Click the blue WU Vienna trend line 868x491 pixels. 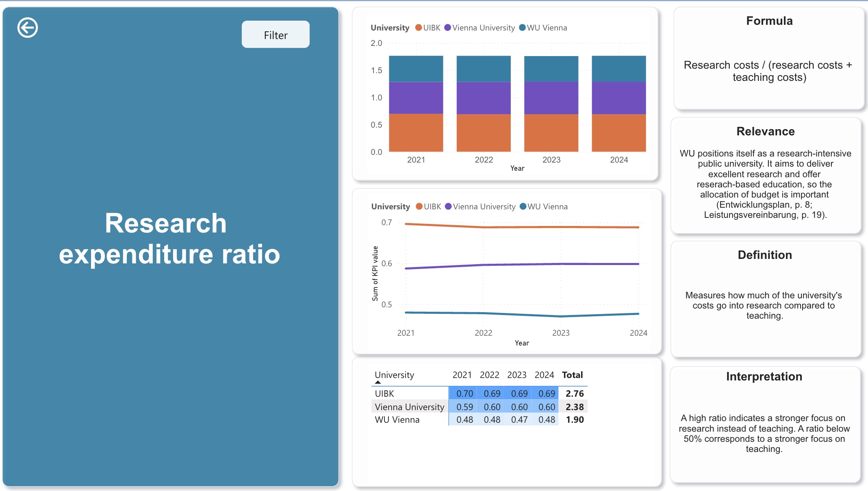[x=522, y=314]
